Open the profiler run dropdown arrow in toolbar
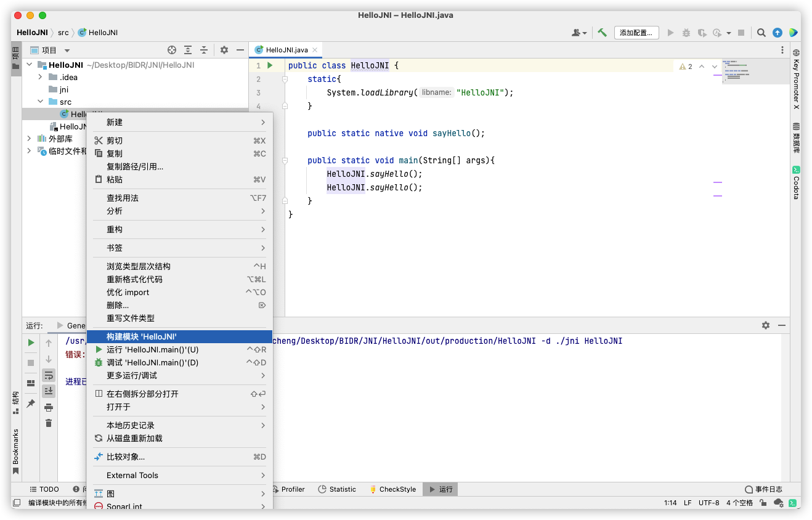This screenshot has width=812, height=520. [729, 33]
